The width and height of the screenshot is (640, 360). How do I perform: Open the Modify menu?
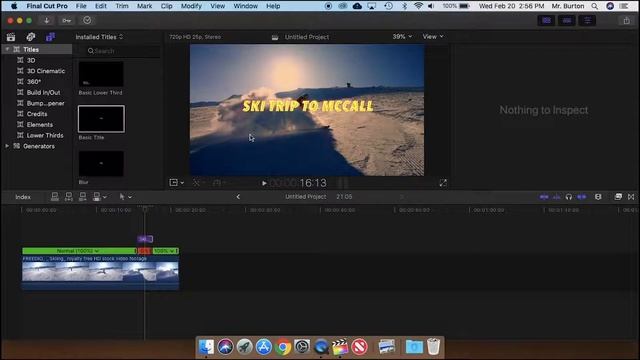coord(191,6)
